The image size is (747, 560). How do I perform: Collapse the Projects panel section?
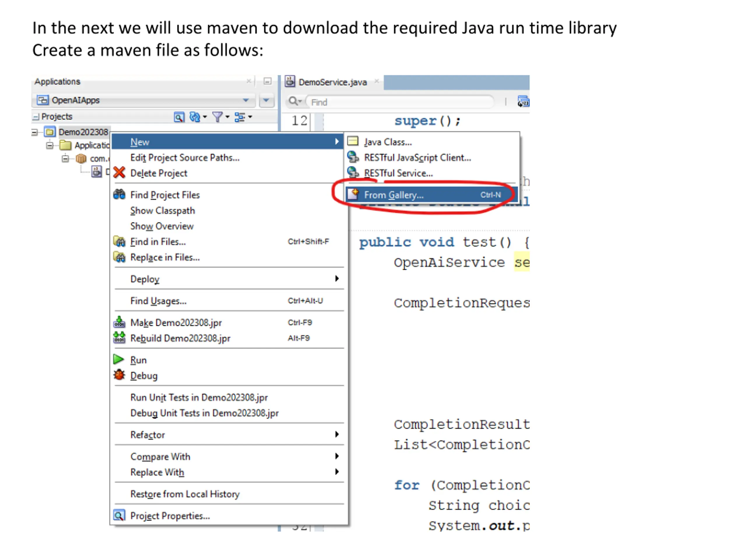pyautogui.click(x=36, y=117)
